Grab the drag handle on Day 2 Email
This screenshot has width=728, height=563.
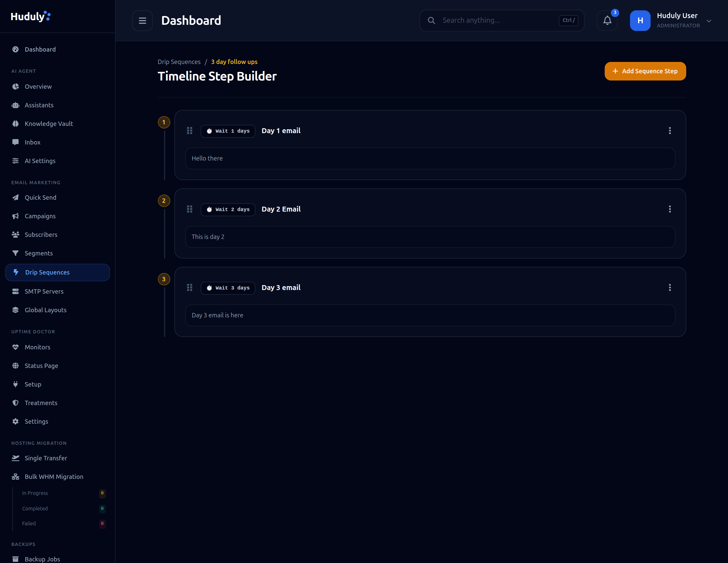[x=190, y=209]
